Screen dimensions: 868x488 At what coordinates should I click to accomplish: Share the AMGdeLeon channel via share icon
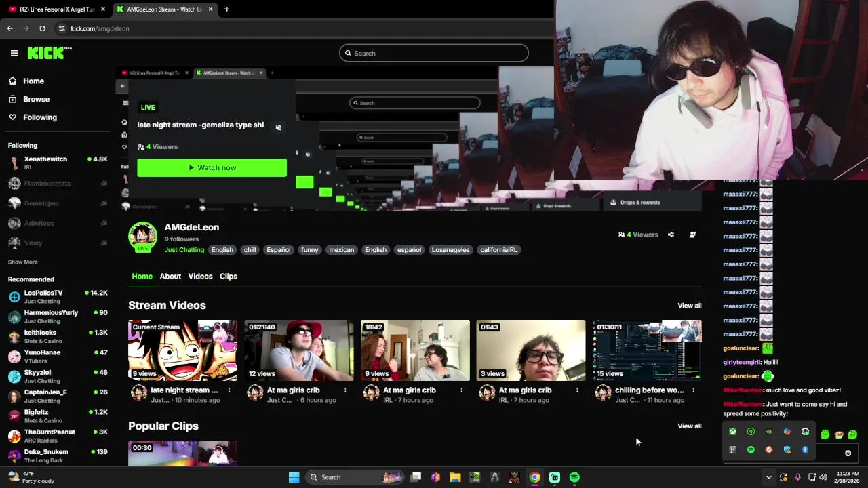(x=671, y=235)
